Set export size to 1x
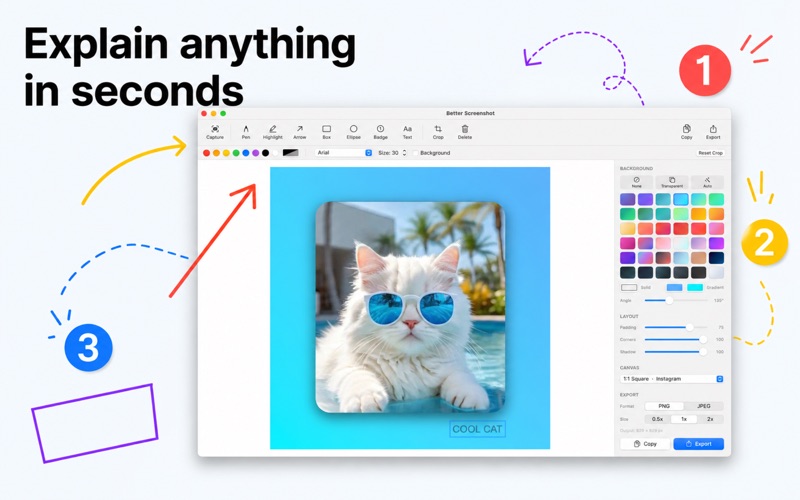The height and width of the screenshot is (500, 800). tap(684, 419)
